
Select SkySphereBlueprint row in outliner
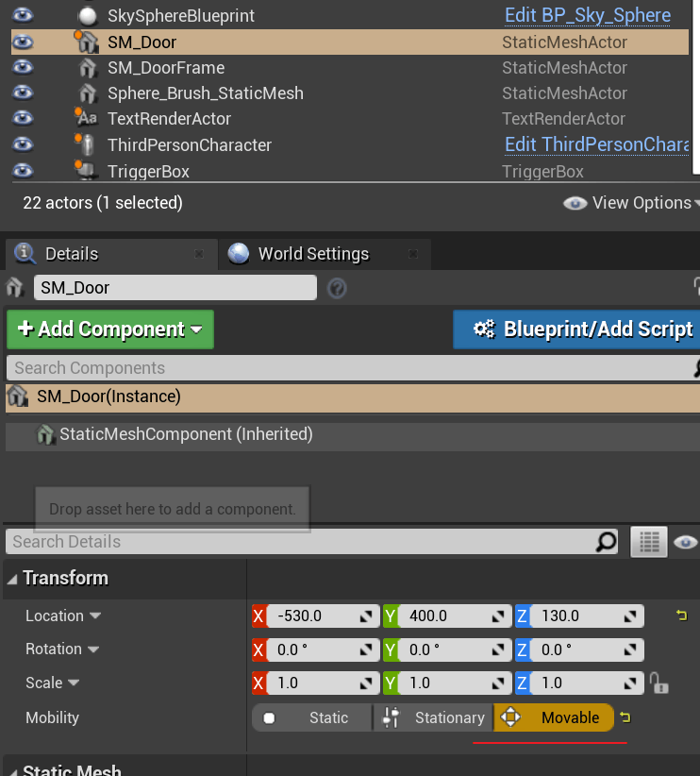pyautogui.click(x=350, y=15)
